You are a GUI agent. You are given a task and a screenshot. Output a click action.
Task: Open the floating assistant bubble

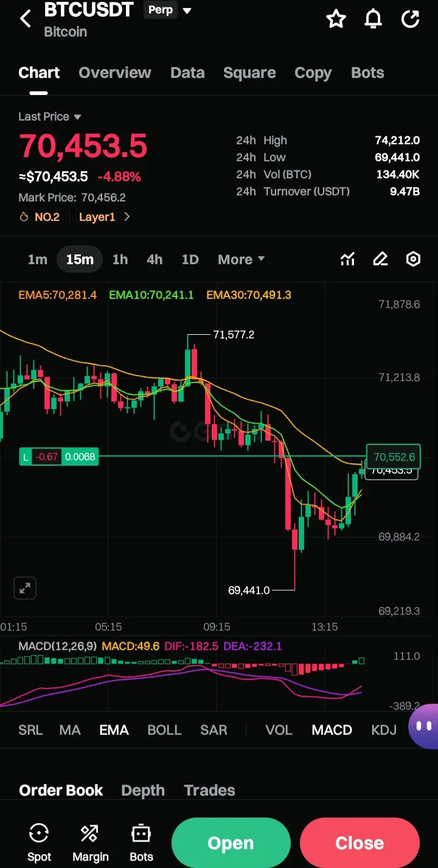[x=423, y=726]
